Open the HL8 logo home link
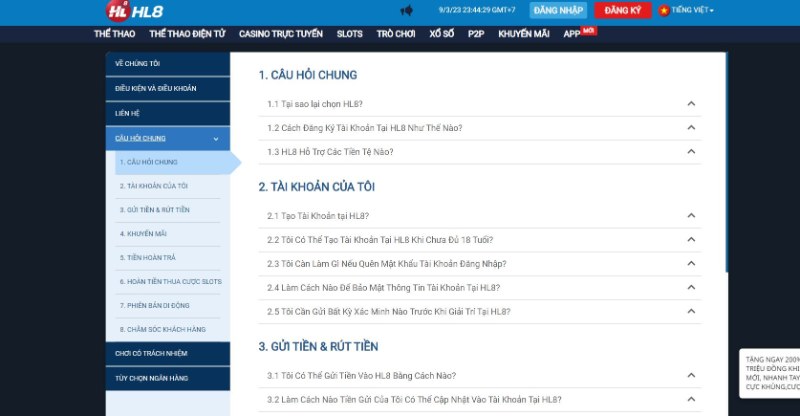 (x=135, y=11)
